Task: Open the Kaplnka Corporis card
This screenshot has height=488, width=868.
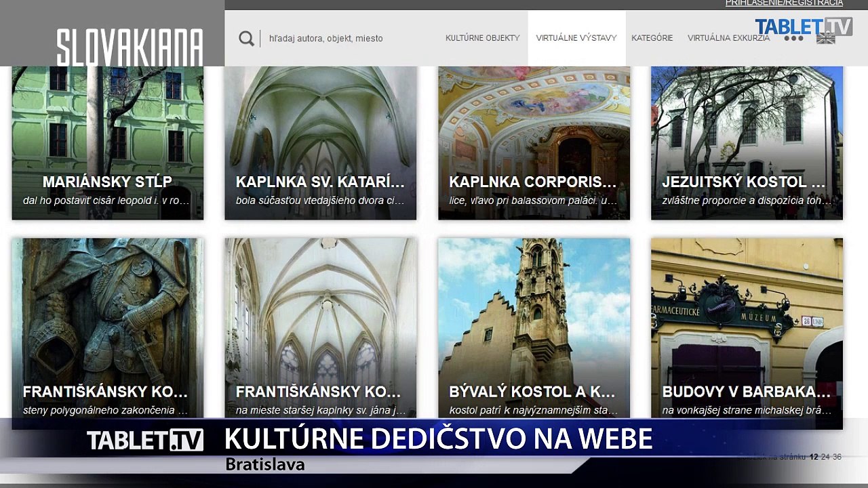Action: [x=534, y=143]
